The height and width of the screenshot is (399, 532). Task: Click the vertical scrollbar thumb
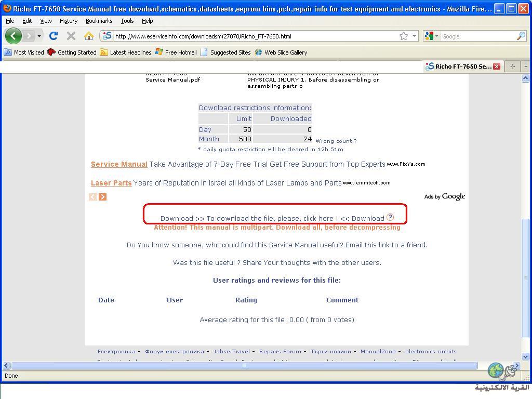click(x=526, y=277)
